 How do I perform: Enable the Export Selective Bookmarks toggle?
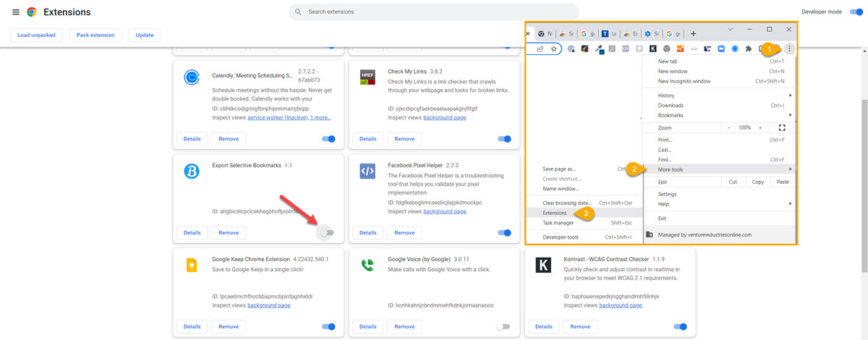[x=327, y=232]
